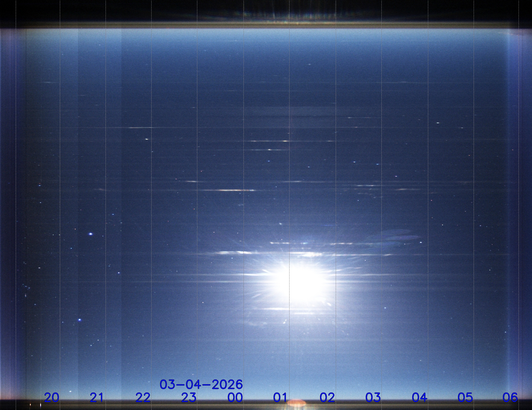532x410 pixels.
Task: Select the 23 hour marker
Action: pyautogui.click(x=189, y=398)
